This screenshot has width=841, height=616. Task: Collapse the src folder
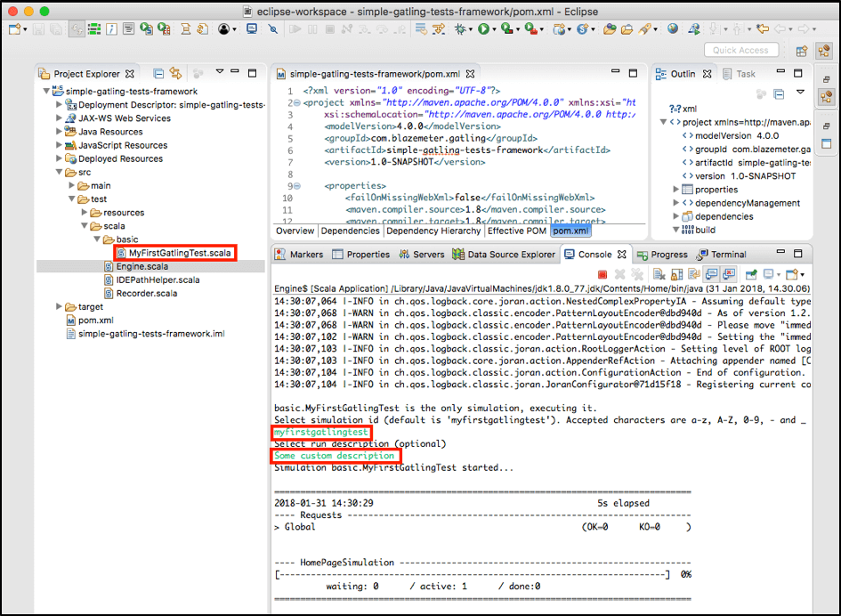coord(59,172)
